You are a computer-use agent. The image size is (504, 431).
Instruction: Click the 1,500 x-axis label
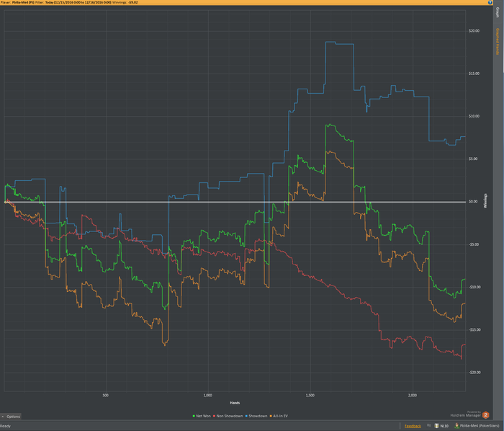(x=310, y=395)
